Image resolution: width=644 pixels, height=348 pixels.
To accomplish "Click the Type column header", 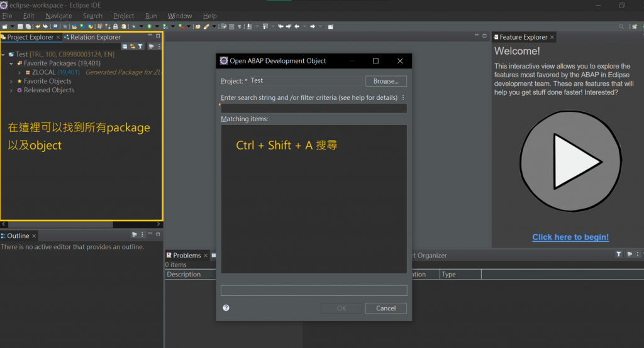I will point(460,274).
